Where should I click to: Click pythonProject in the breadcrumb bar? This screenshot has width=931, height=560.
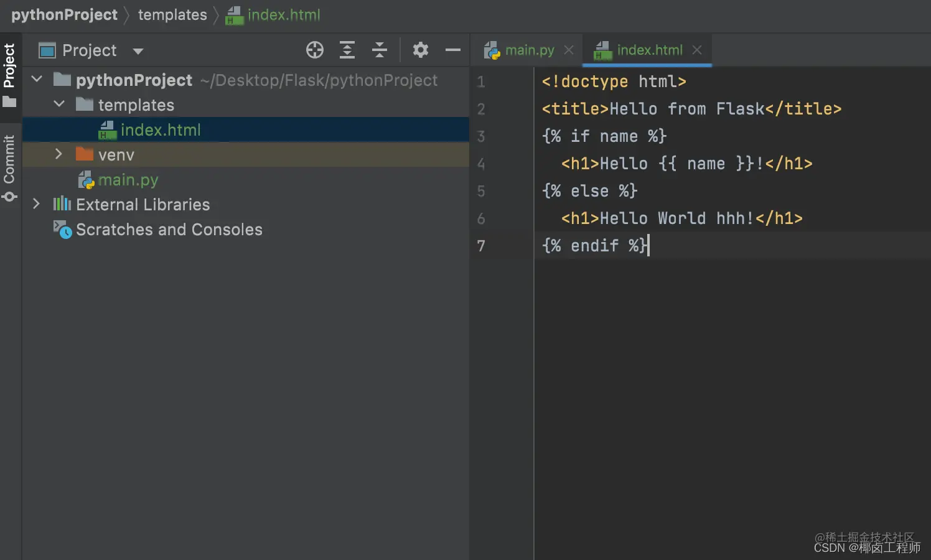[x=64, y=15]
